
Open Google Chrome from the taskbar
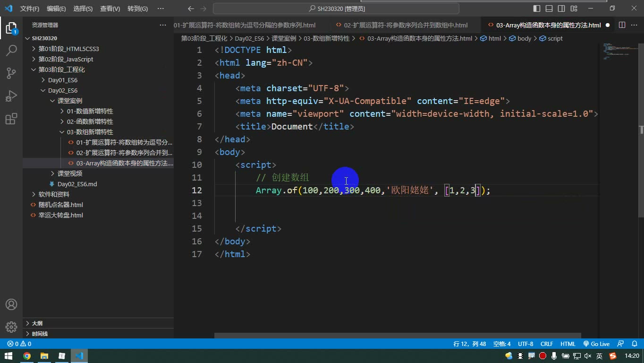click(27, 356)
